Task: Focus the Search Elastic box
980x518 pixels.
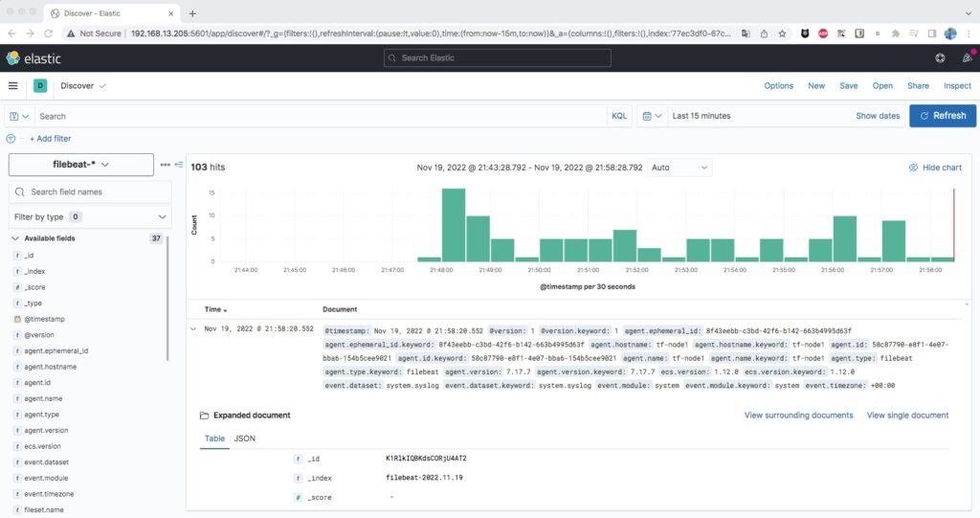Action: [x=498, y=57]
